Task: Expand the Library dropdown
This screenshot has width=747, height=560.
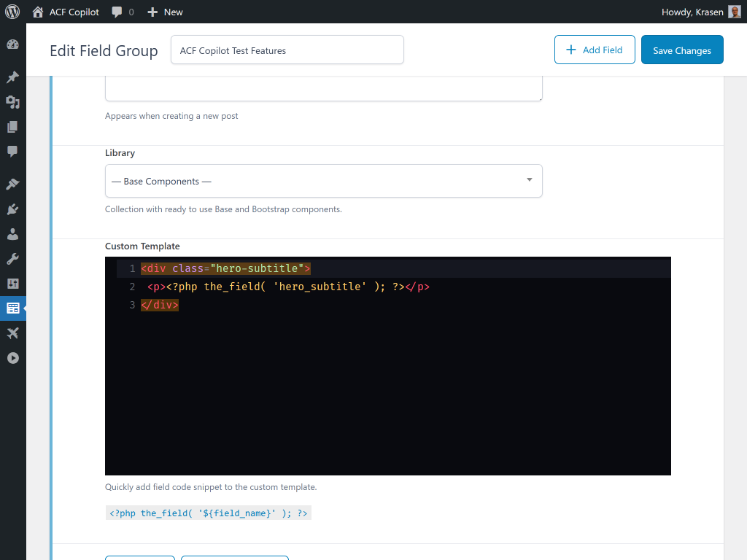Action: (x=323, y=181)
